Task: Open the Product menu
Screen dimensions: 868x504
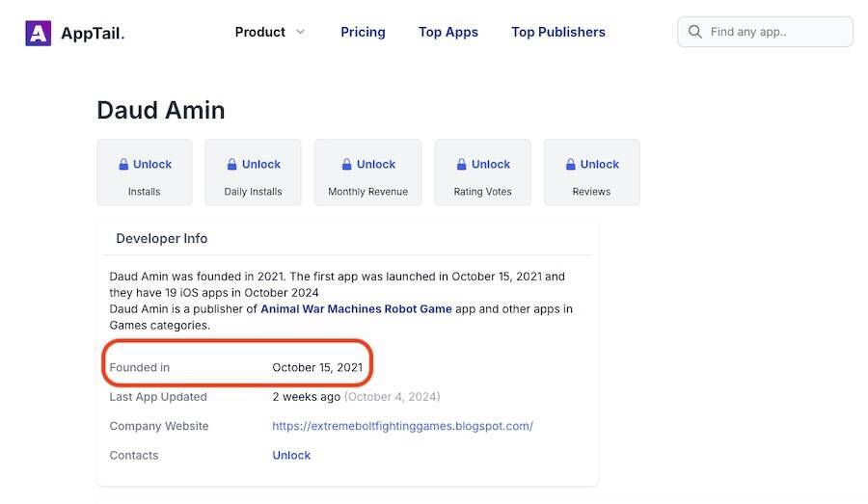Action: (x=260, y=32)
